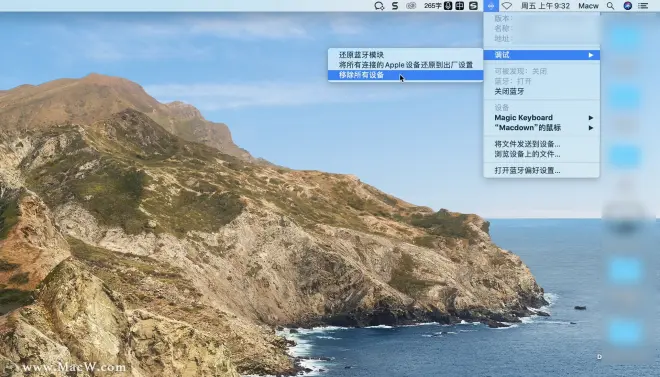Click the Chinese input method 中 icon
Screen dimensions: 660x377
coord(460,6)
